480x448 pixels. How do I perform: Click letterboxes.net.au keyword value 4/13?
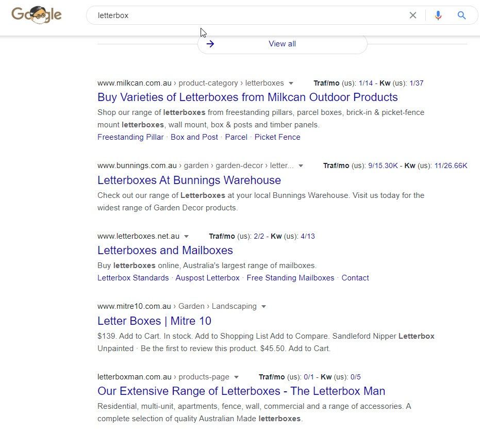click(x=308, y=236)
